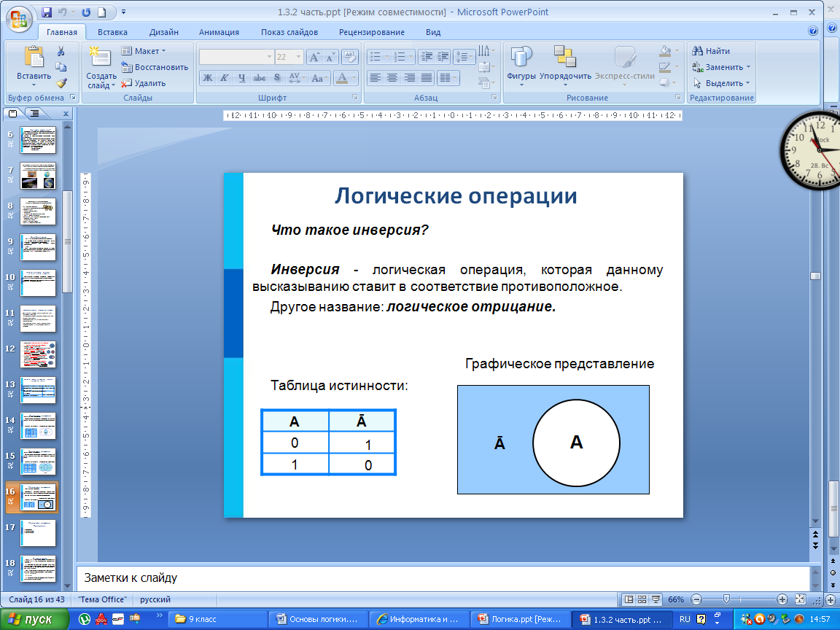This screenshot has width=840, height=630.
Task: Switch to '9 класс' folder taskbar button
Action: click(x=217, y=619)
